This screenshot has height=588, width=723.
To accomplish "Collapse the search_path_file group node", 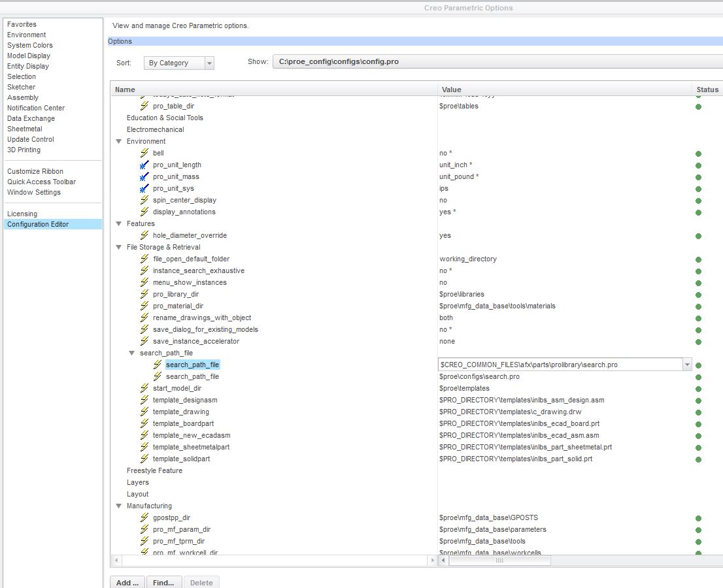I will click(x=131, y=353).
